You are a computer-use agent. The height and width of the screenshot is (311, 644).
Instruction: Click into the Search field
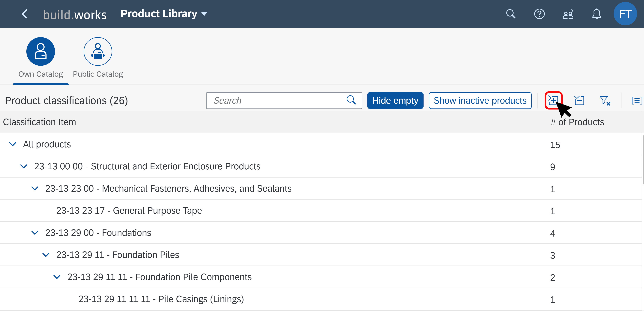284,101
